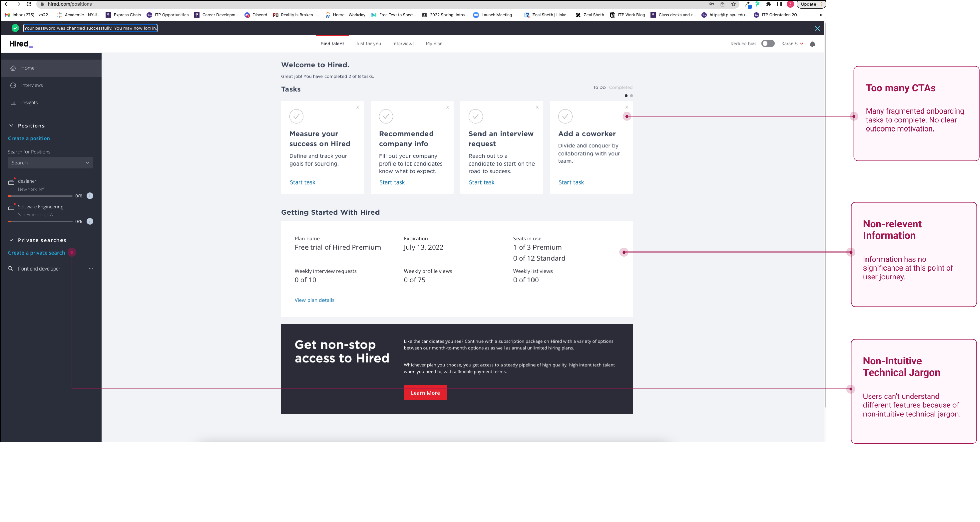This screenshot has height=522, width=980.
Task: Dismiss the Add a coworker task card
Action: click(x=627, y=107)
